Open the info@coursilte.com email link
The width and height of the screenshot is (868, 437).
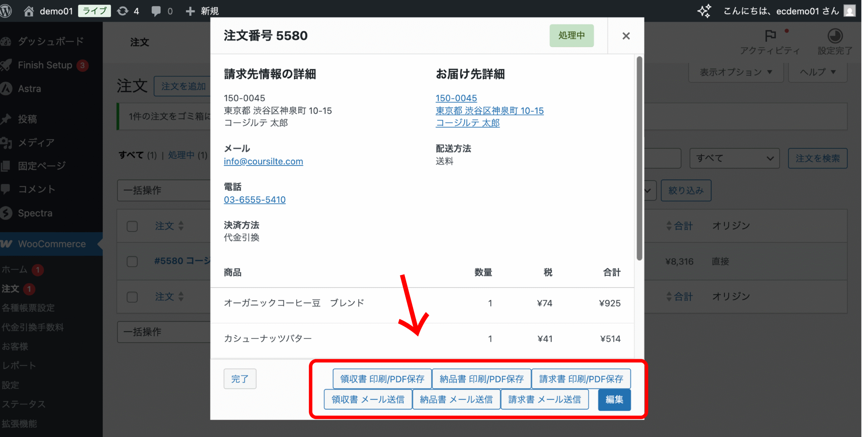(x=263, y=161)
